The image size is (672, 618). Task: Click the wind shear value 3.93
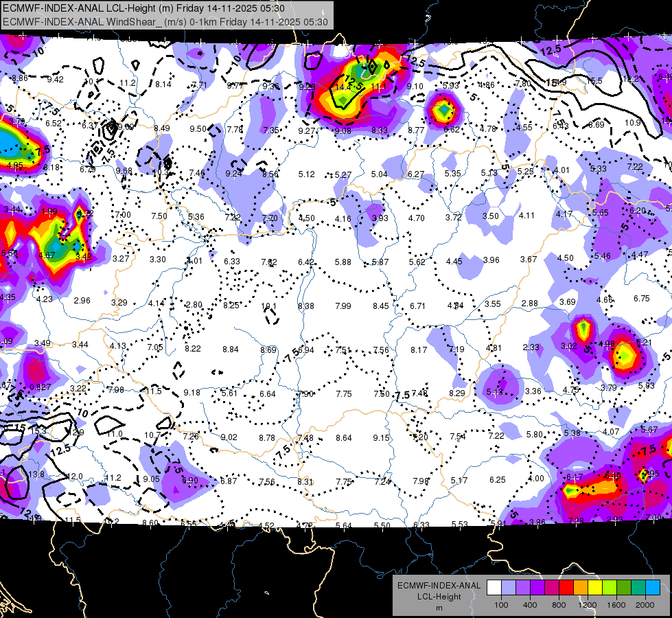coord(380,218)
